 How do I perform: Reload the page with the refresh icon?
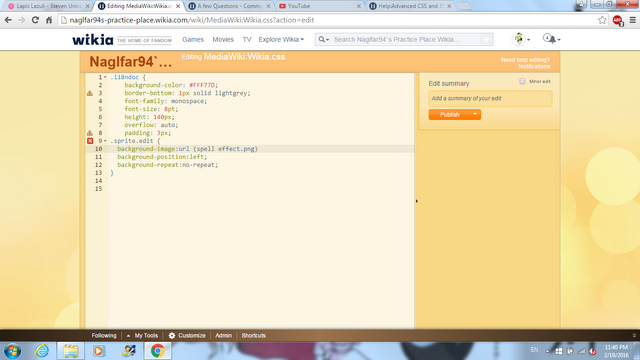coord(36,20)
